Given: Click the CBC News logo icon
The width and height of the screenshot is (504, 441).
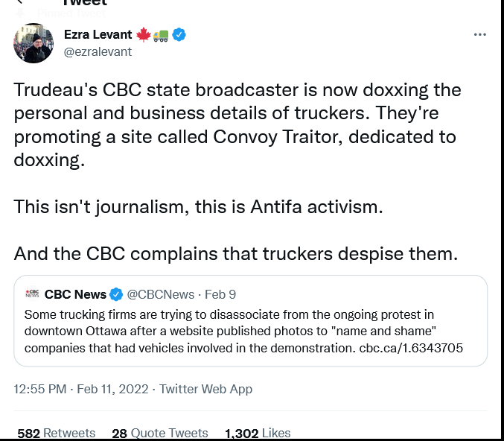Looking at the screenshot, I should point(32,294).
